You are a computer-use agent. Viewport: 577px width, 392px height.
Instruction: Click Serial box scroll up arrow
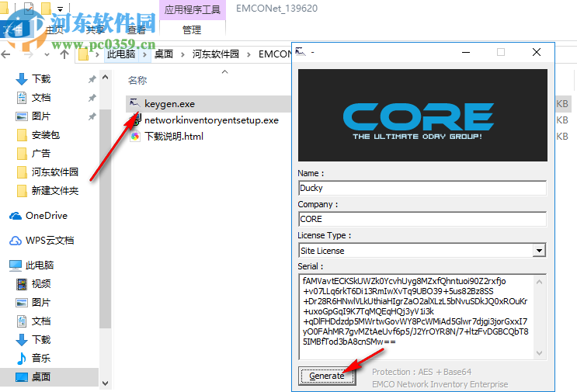point(539,282)
